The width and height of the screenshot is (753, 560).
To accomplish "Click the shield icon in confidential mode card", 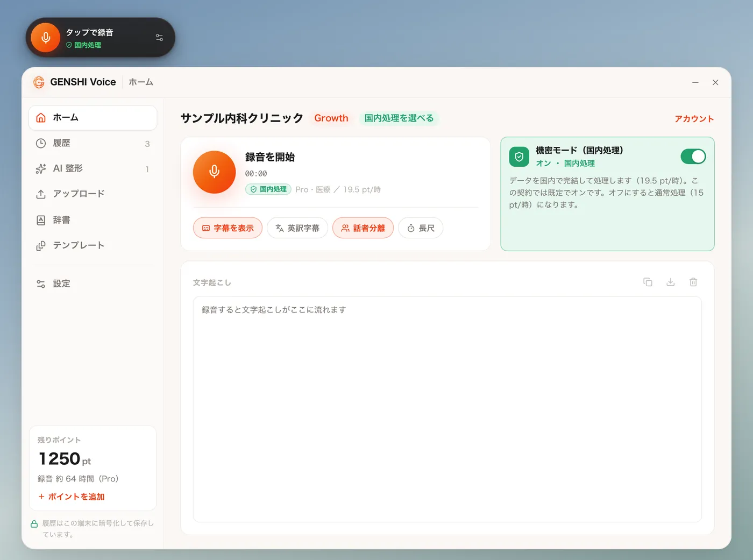I will [519, 157].
